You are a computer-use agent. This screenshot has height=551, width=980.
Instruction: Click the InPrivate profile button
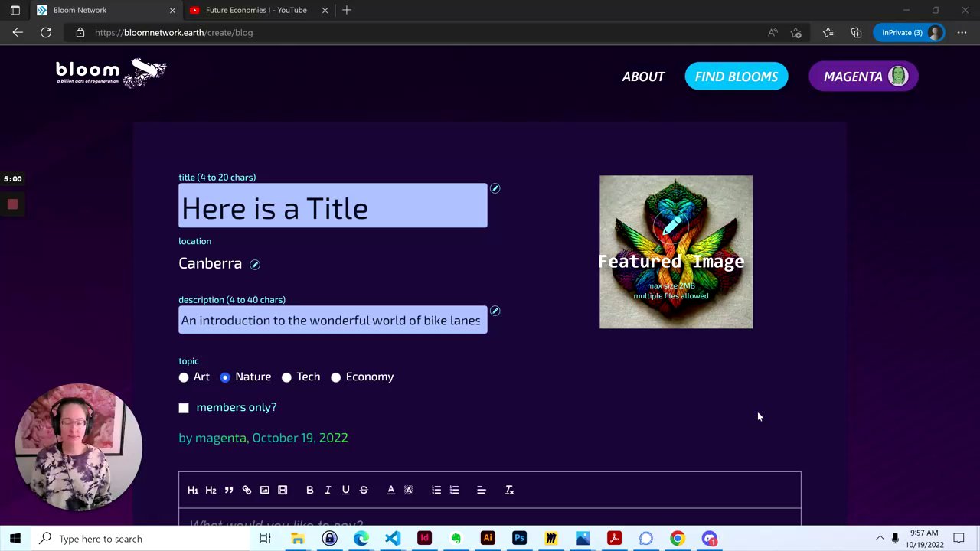tap(910, 32)
